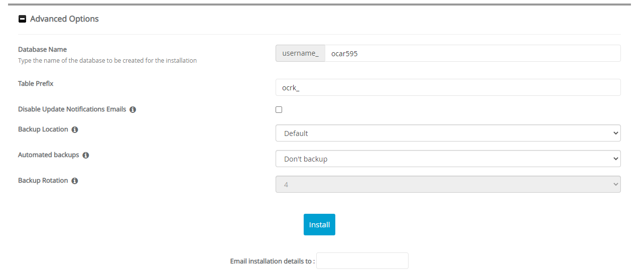Click the Backup Location label text
This screenshot has width=644, height=277.
43,129
